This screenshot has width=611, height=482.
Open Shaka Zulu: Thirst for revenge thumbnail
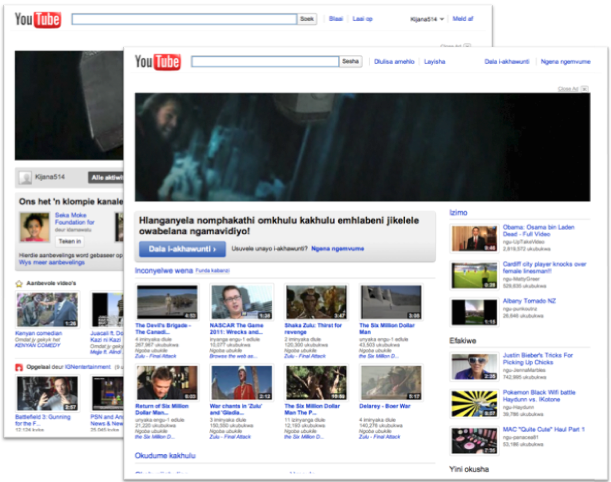tap(316, 302)
